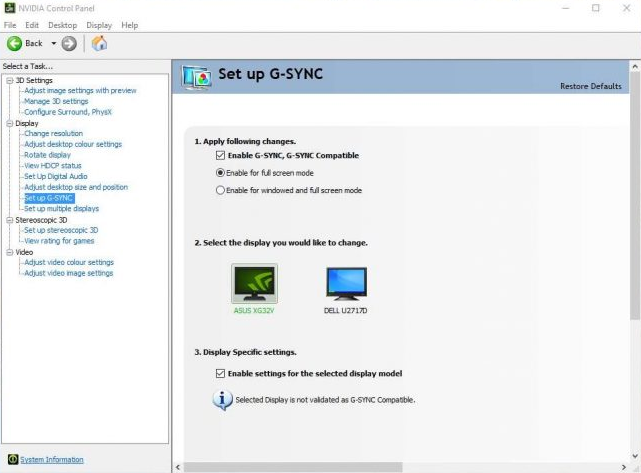Open Configure Surround, PhysX
Viewport: 641px width, 473px height.
point(68,112)
